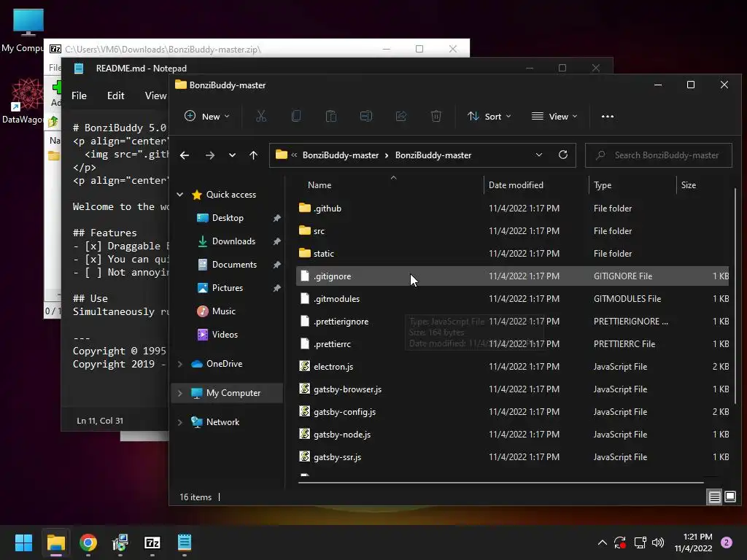
Task: Open the See more ellipsis menu
Action: (608, 116)
